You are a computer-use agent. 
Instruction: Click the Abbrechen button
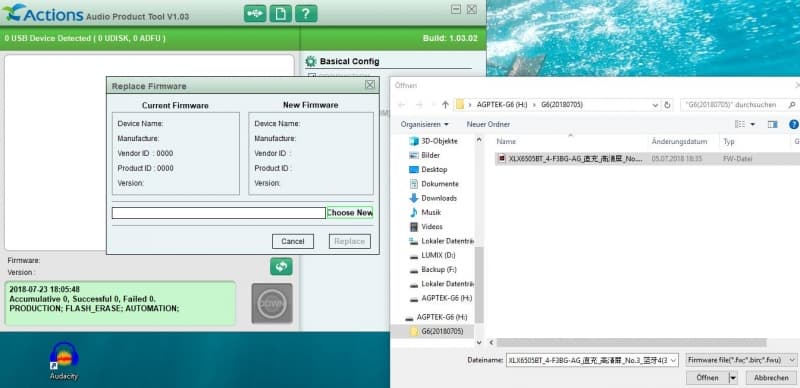point(771,378)
